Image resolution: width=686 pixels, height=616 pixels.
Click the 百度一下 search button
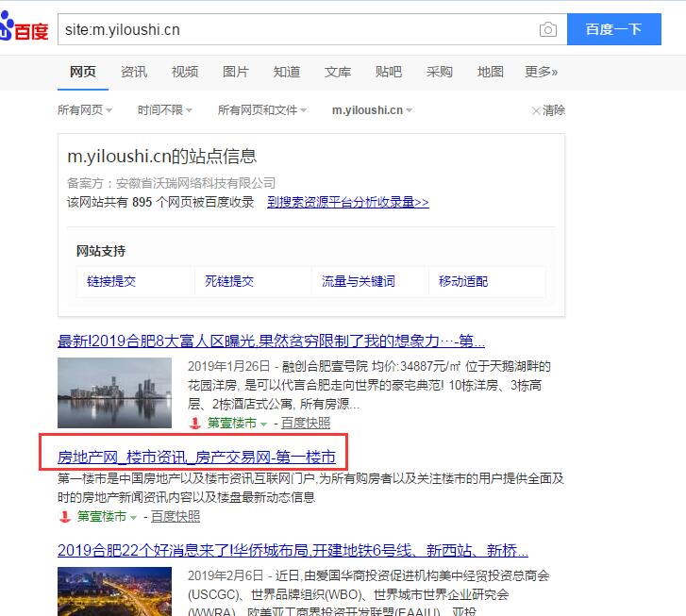613,29
